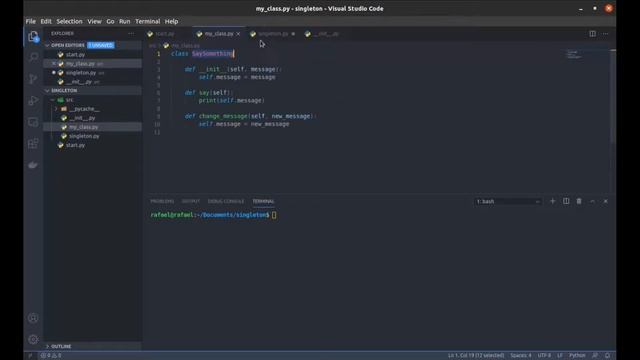This screenshot has height=360, width=640.
Task: Open the Terminal menu
Action: pos(148,21)
